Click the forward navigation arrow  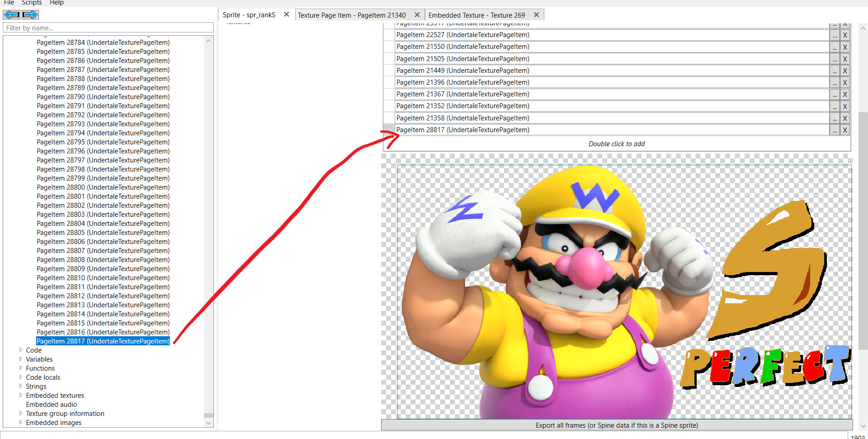30,15
